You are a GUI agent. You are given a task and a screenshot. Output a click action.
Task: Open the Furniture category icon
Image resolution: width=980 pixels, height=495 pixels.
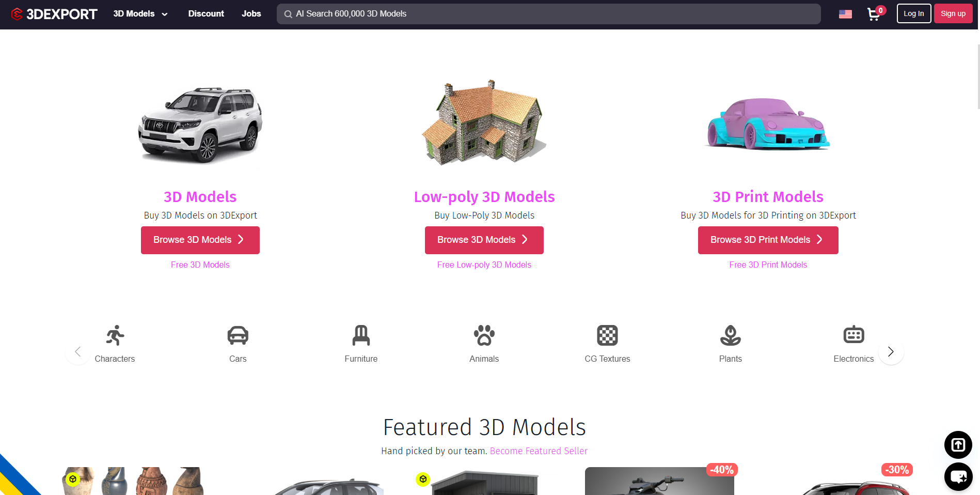coord(361,335)
